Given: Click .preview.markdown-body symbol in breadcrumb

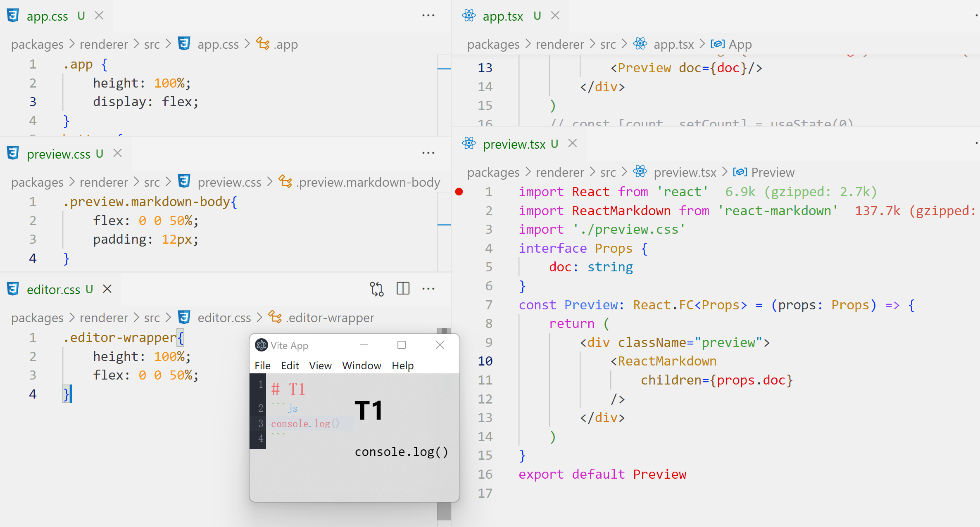Looking at the screenshot, I should pyautogui.click(x=359, y=182).
